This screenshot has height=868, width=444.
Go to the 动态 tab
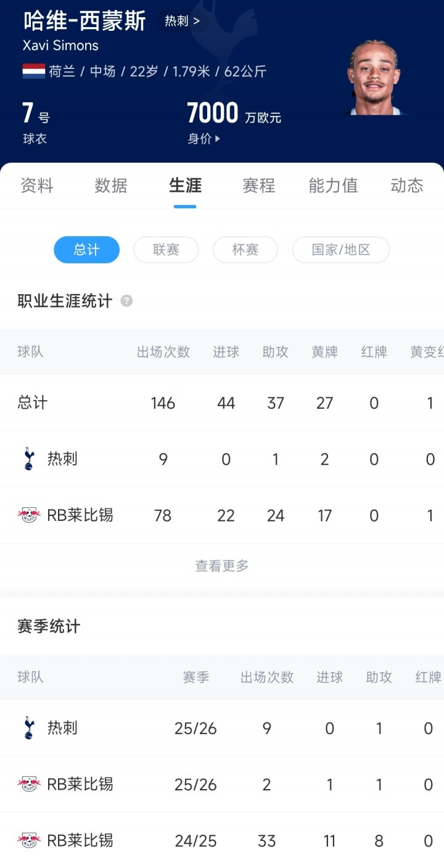click(407, 186)
